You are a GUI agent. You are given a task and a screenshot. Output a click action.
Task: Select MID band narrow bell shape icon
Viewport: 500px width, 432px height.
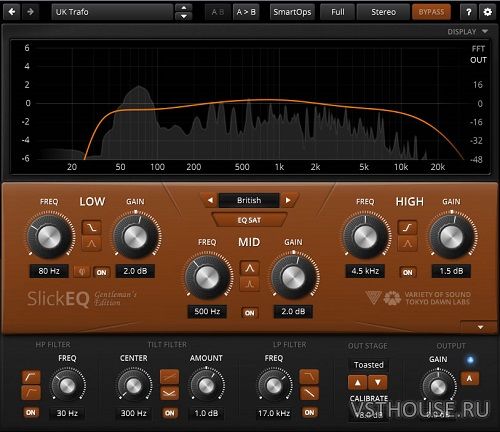(250, 284)
